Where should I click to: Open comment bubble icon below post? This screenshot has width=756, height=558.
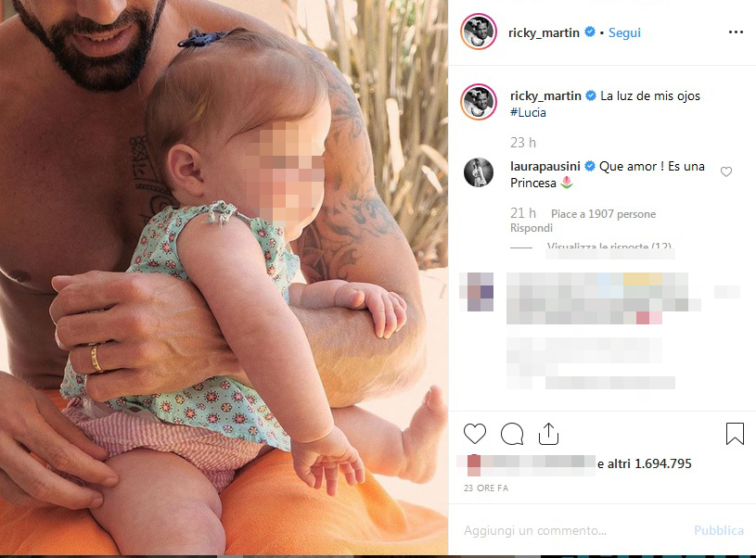click(512, 434)
